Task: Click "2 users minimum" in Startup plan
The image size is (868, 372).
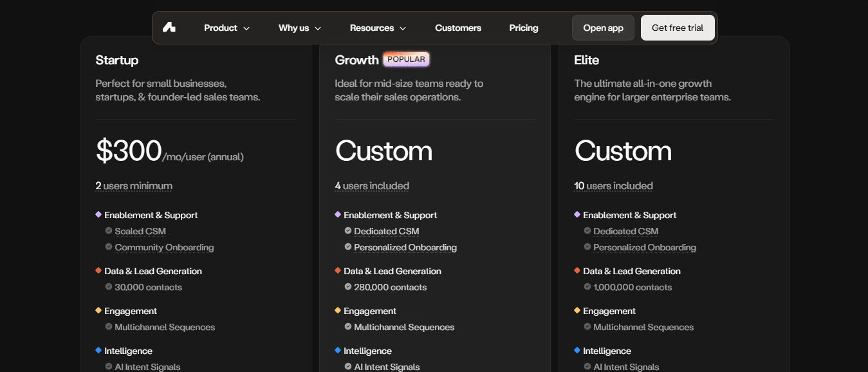Action: 134,186
